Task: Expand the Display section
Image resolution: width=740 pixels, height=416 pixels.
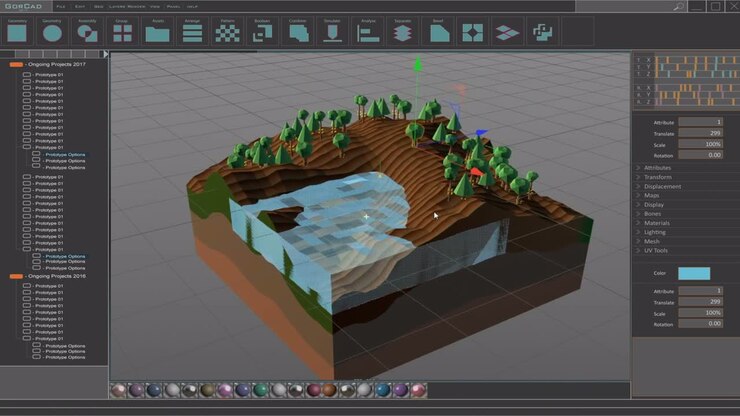Action: (650, 205)
